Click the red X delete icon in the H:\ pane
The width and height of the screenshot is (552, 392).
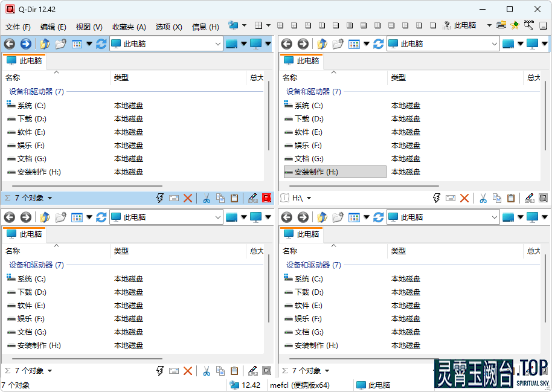[x=464, y=198]
